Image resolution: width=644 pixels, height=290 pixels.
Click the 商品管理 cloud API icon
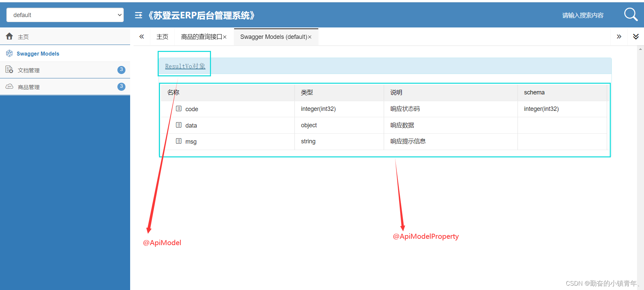tap(9, 86)
